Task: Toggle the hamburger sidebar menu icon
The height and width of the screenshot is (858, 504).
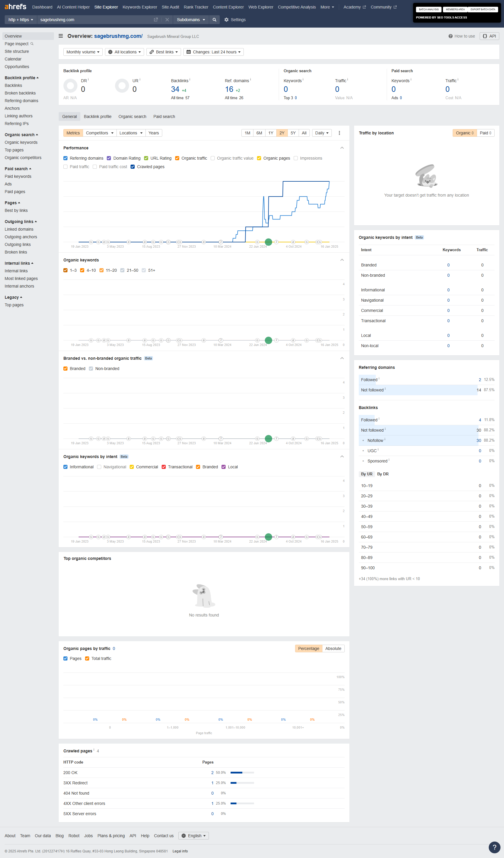Action: [x=60, y=36]
